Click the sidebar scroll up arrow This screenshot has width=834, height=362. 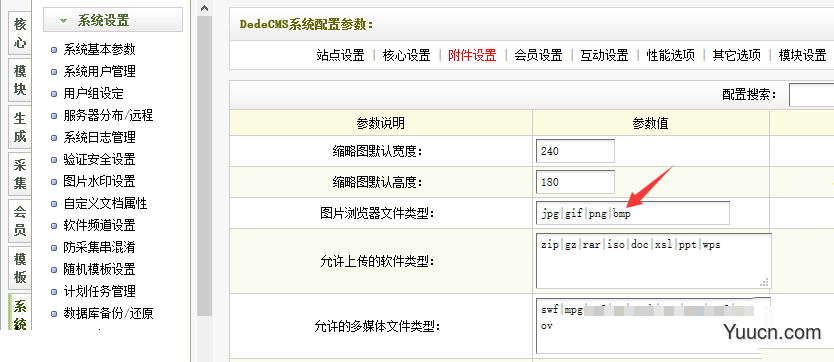point(205,8)
